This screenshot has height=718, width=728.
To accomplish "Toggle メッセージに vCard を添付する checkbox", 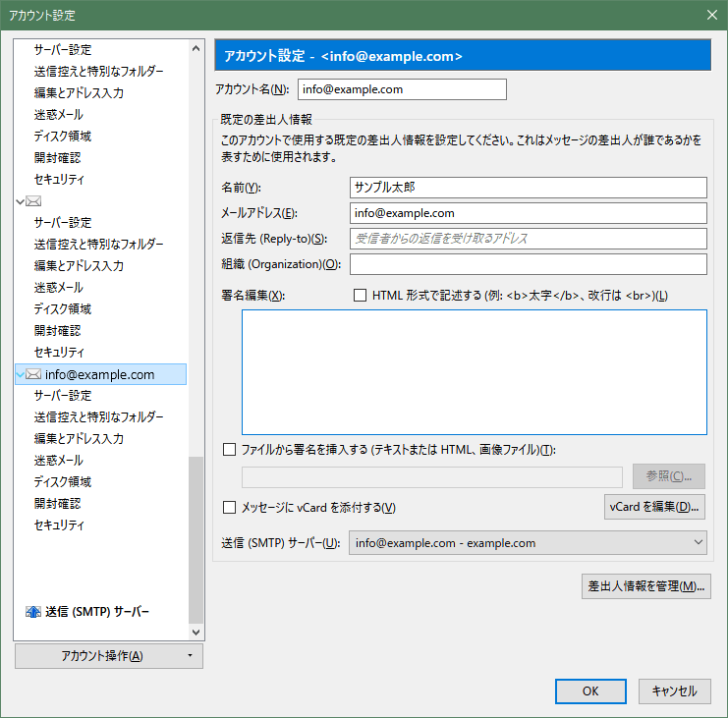I will [x=230, y=507].
